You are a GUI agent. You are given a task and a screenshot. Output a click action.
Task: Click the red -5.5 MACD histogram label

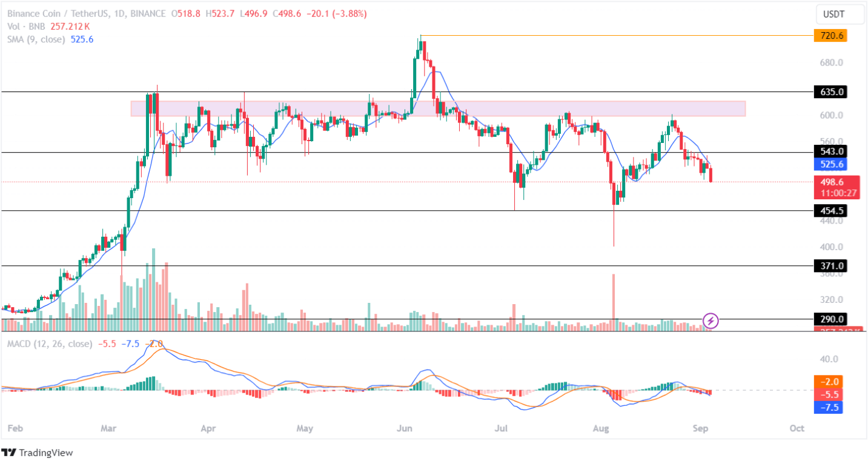pos(829,394)
